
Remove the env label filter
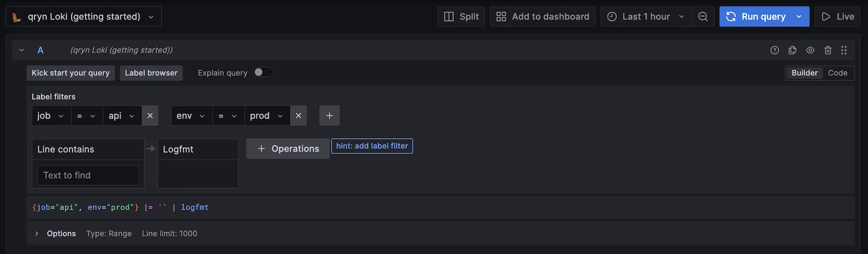299,116
